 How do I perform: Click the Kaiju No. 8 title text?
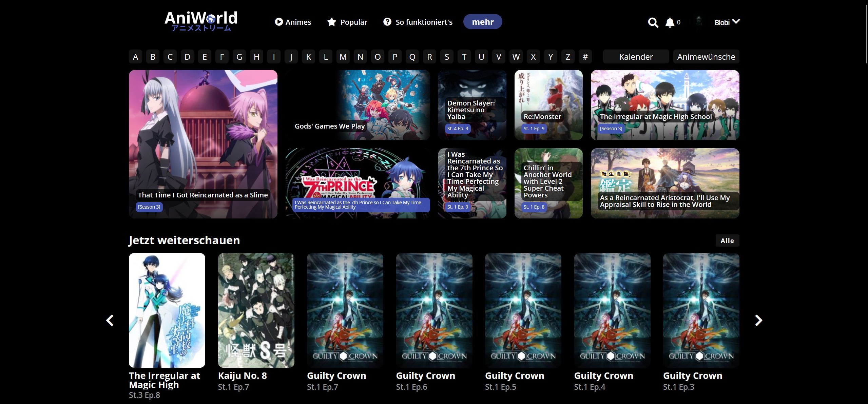pyautogui.click(x=242, y=376)
